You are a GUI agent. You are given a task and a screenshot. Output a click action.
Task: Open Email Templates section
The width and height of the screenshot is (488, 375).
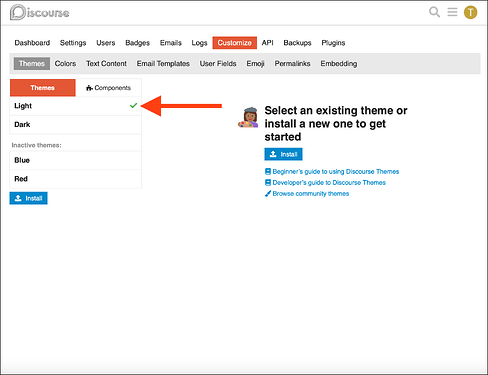(x=163, y=63)
